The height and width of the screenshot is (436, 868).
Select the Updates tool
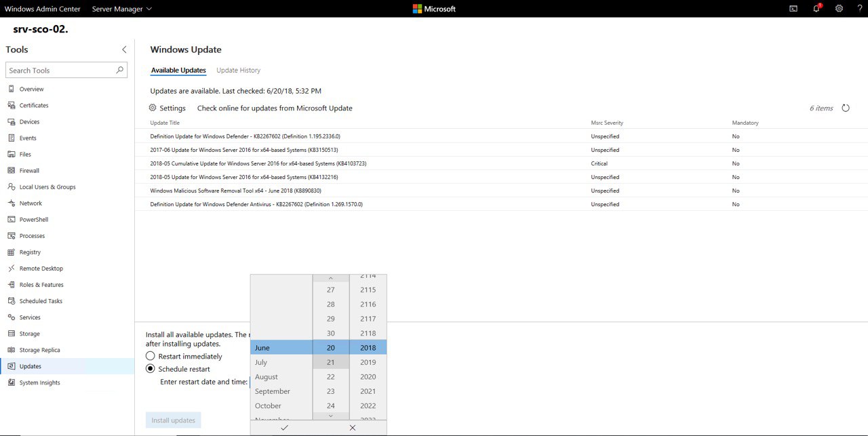tap(67, 365)
